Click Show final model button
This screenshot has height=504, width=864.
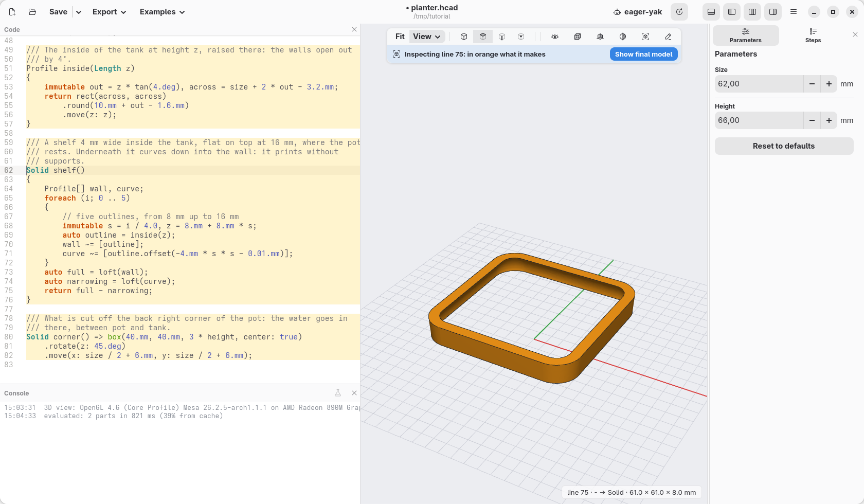[643, 54]
